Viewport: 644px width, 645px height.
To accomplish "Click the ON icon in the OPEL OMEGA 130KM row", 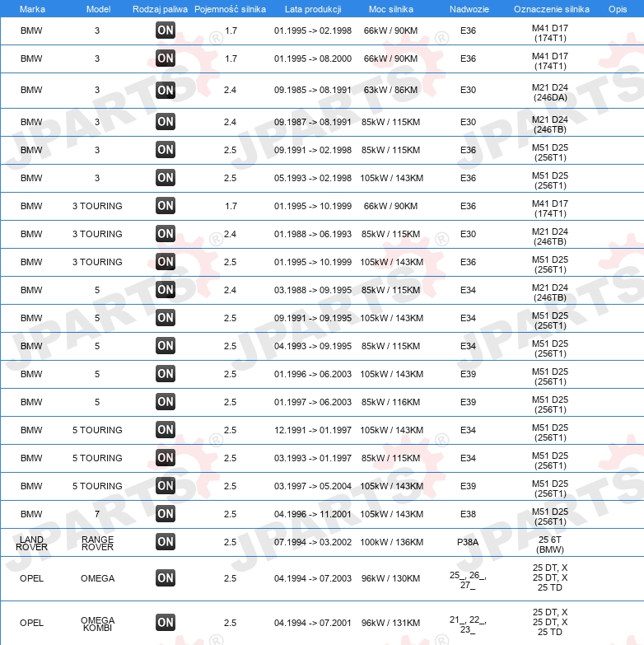I will [x=166, y=577].
